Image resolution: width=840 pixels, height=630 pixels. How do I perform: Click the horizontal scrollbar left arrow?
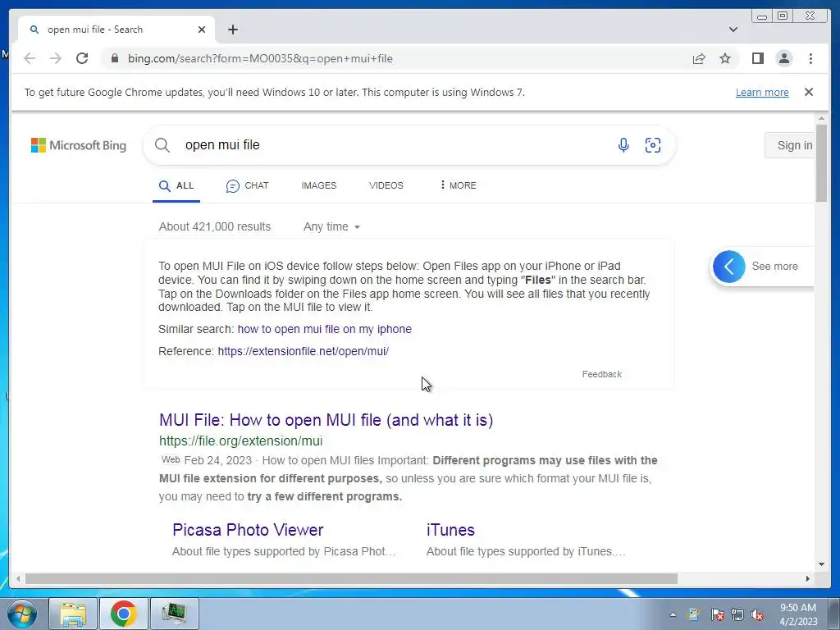tap(18, 578)
